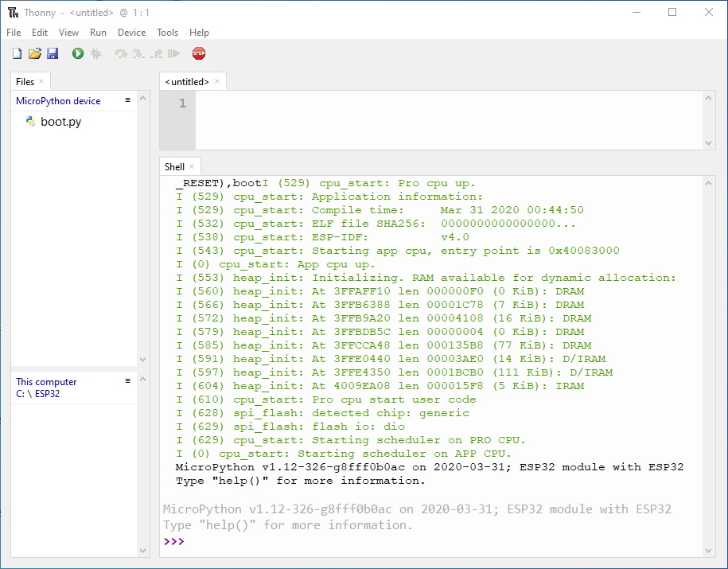Click into editor line 1 text area
This screenshot has width=728, height=569.
[x=449, y=103]
